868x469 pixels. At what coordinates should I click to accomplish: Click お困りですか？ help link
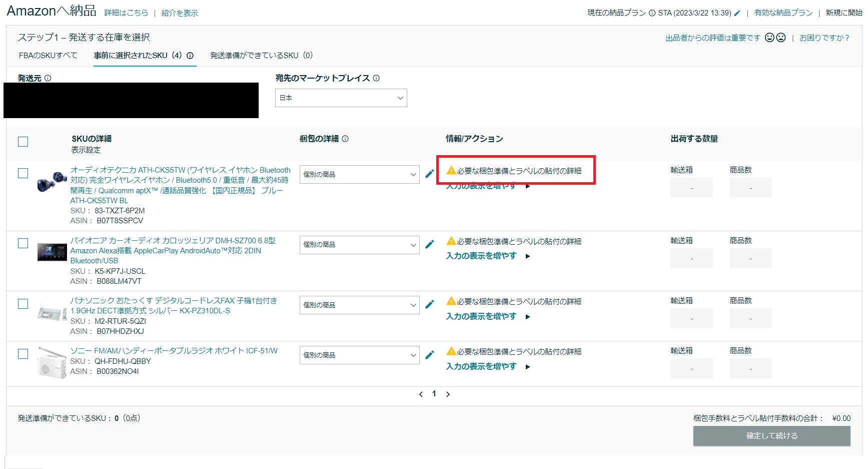824,38
